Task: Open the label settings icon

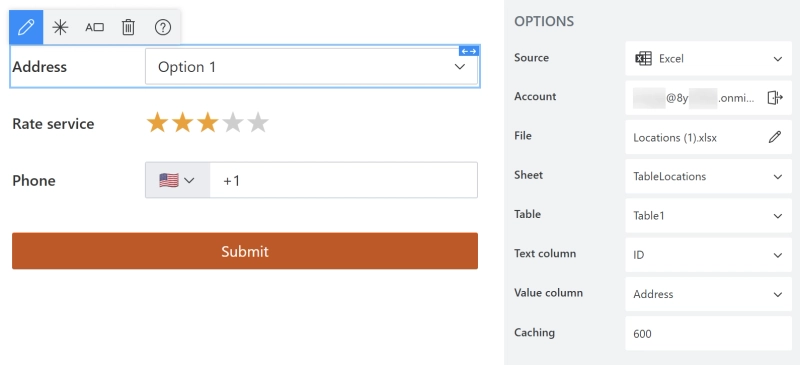Action: (94, 27)
